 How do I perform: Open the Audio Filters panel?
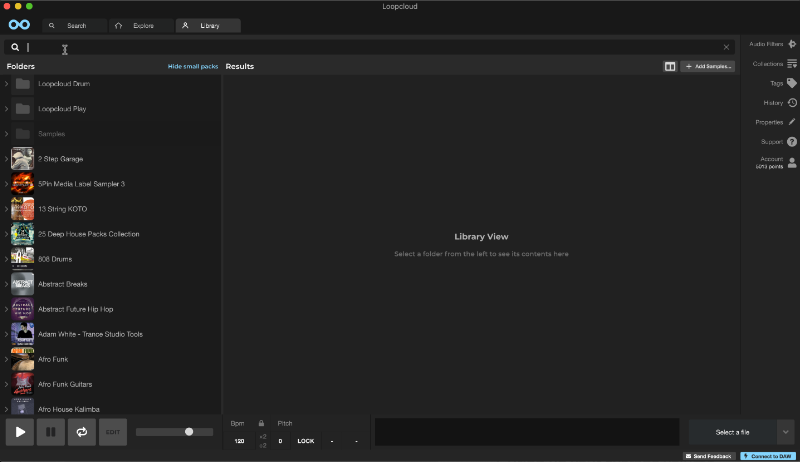(x=791, y=44)
